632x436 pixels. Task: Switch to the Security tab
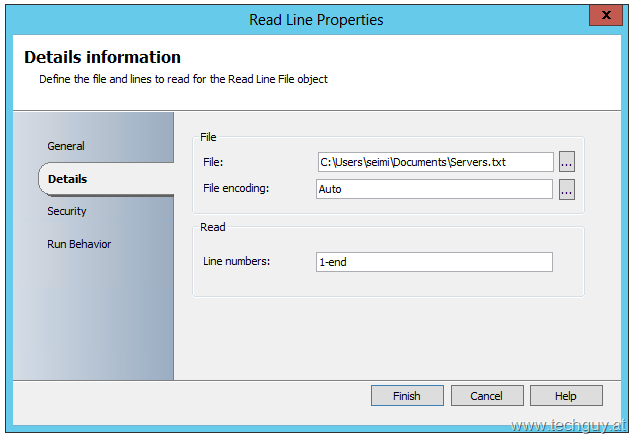(x=67, y=211)
